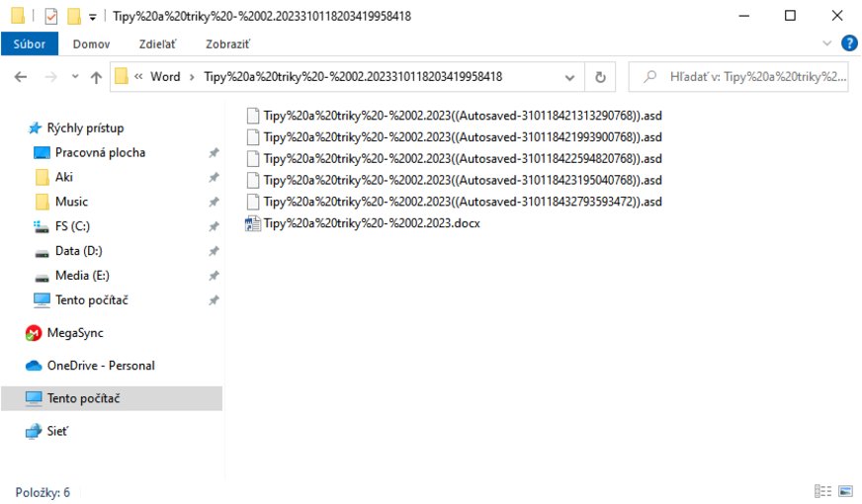Expand the ribbon using the chevron
Screen dimensions: 862x504
pyautogui.click(x=827, y=43)
